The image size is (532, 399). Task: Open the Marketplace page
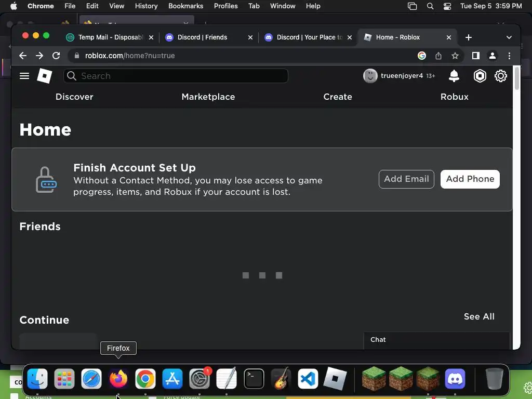(x=208, y=97)
